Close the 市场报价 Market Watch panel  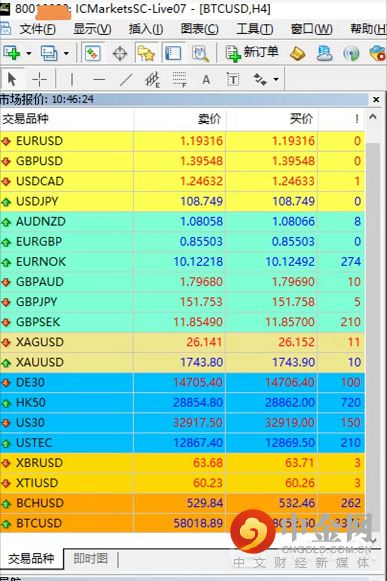(376, 99)
